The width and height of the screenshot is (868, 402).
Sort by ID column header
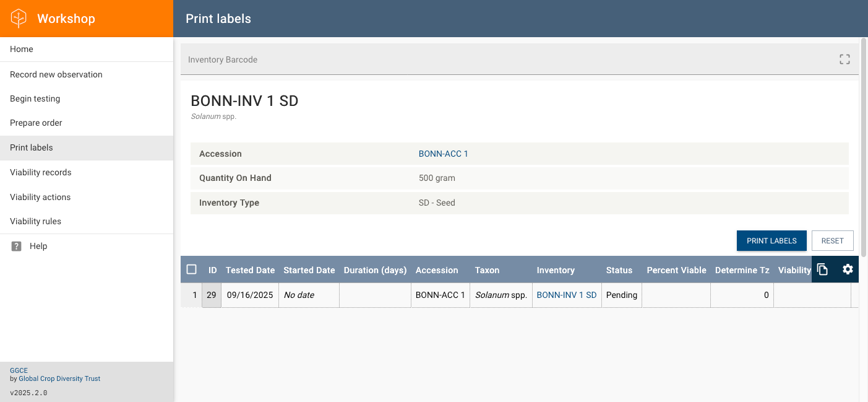(213, 270)
